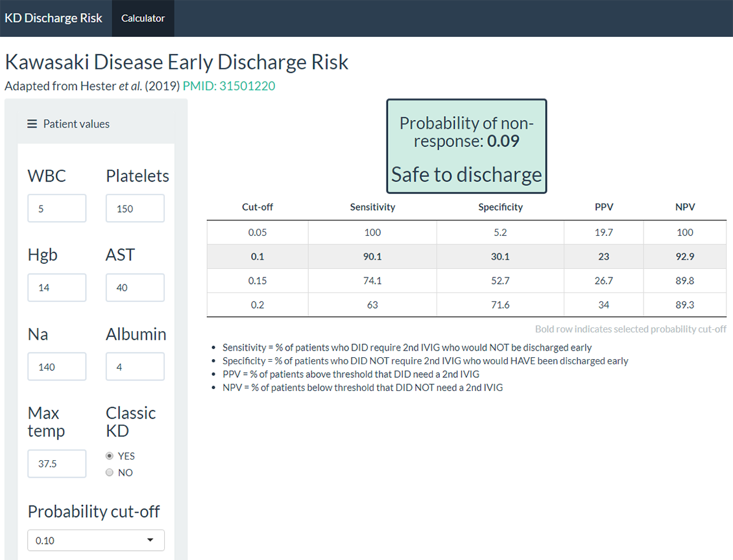Click the Max temp input field
Viewport: 733px width, 560px height.
pos(57,464)
